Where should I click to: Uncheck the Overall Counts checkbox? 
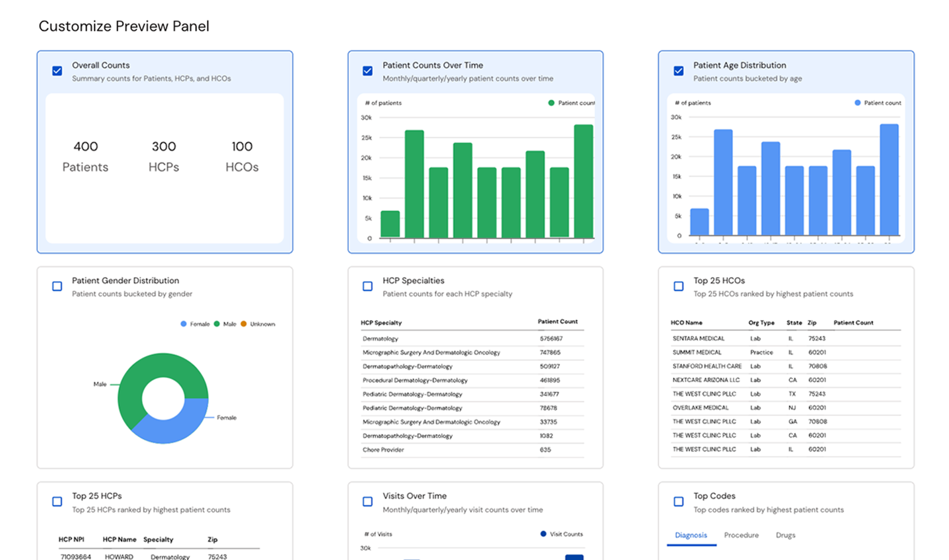[x=57, y=71]
